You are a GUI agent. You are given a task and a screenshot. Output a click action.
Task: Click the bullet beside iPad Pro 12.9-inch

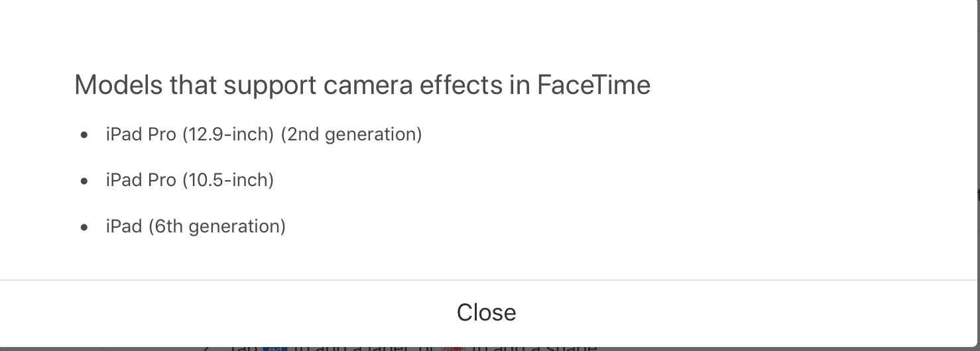[x=84, y=135]
